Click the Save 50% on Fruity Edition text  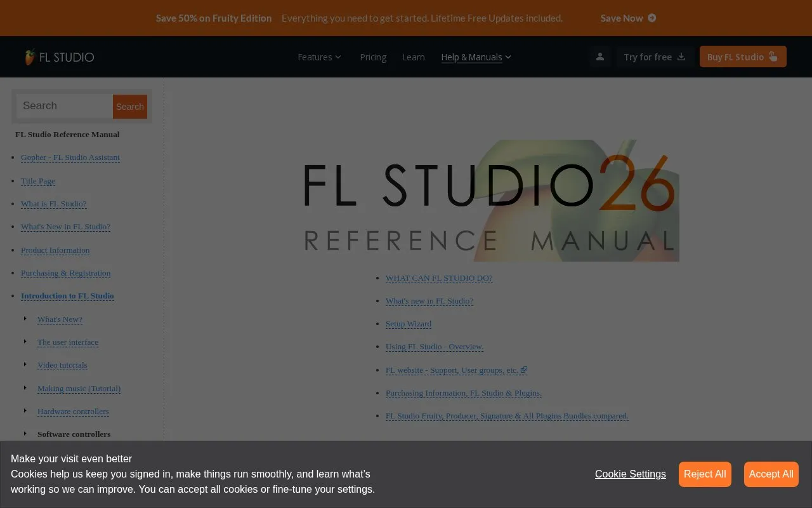tap(214, 18)
